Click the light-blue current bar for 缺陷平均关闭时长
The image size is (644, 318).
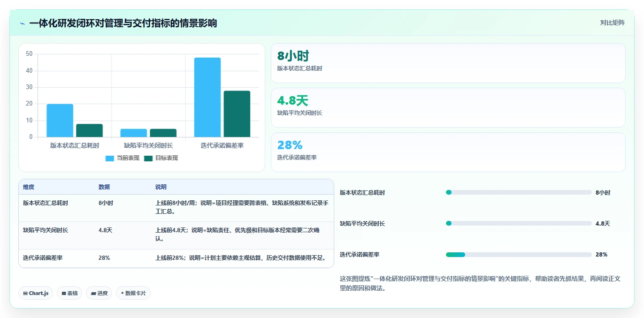134,133
